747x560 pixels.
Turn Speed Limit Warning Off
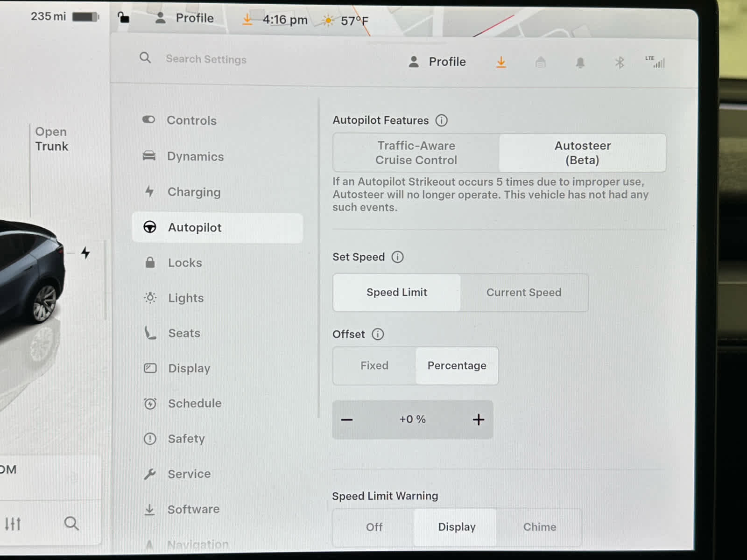[x=374, y=527]
